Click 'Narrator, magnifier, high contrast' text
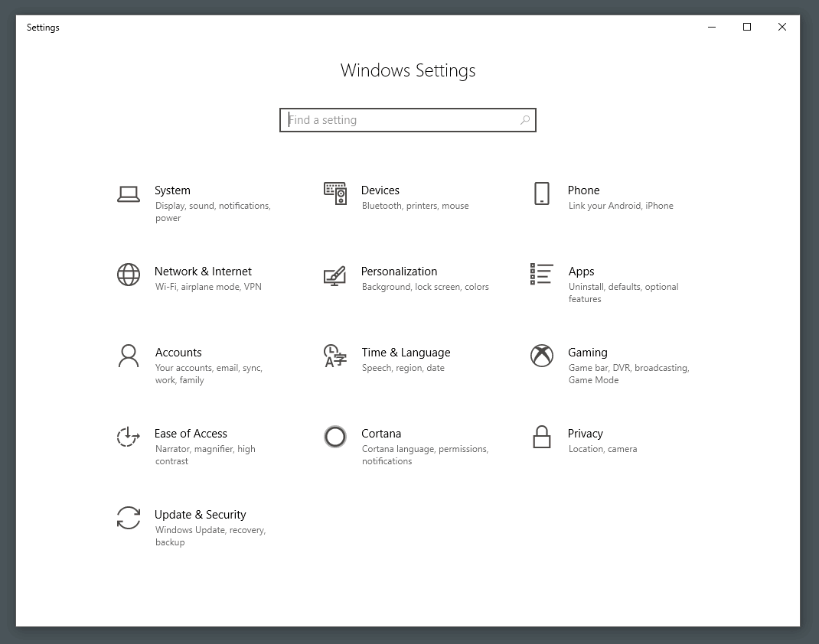The width and height of the screenshot is (819, 644). tap(205, 455)
